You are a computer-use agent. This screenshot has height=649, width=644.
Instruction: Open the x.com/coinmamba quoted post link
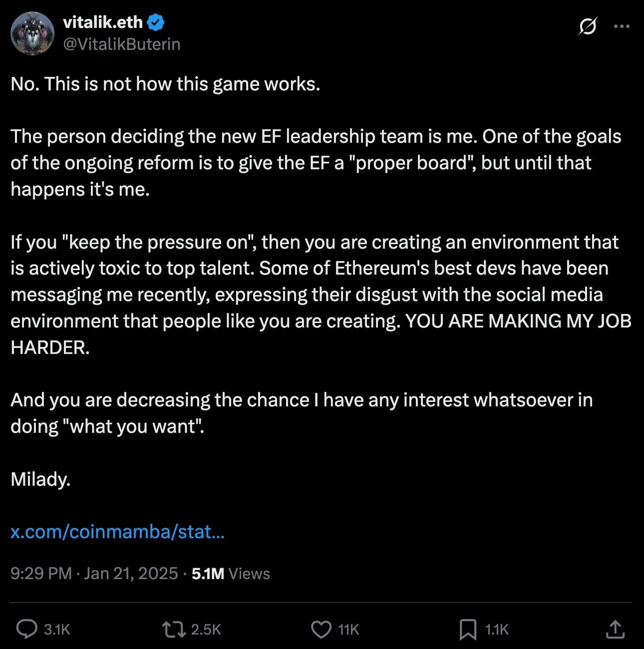point(117,532)
